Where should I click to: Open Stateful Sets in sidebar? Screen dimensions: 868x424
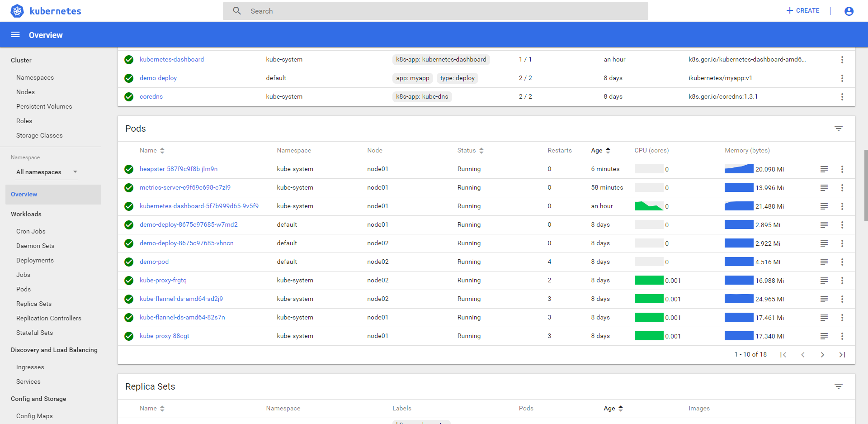(34, 333)
